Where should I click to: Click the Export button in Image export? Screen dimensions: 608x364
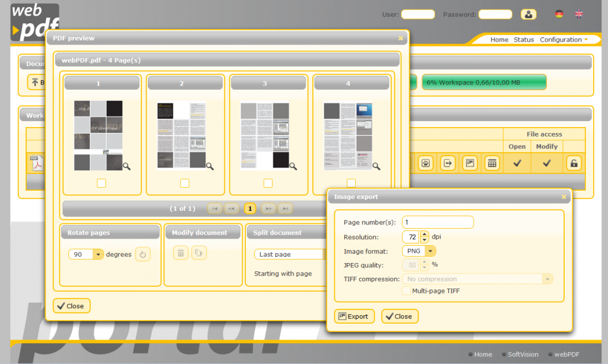pos(354,316)
